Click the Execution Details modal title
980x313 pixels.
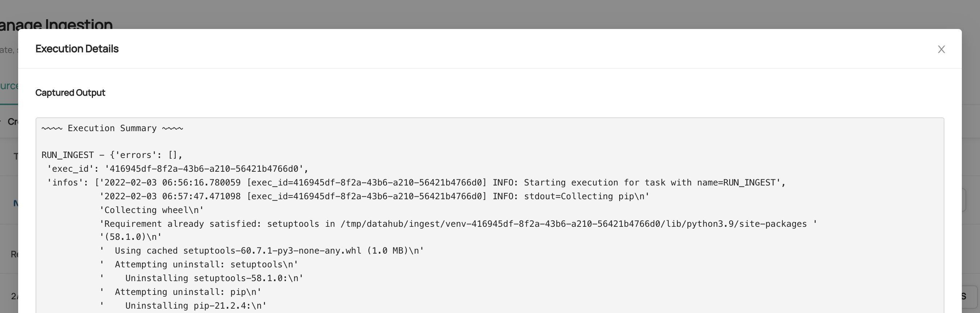pyautogui.click(x=77, y=49)
